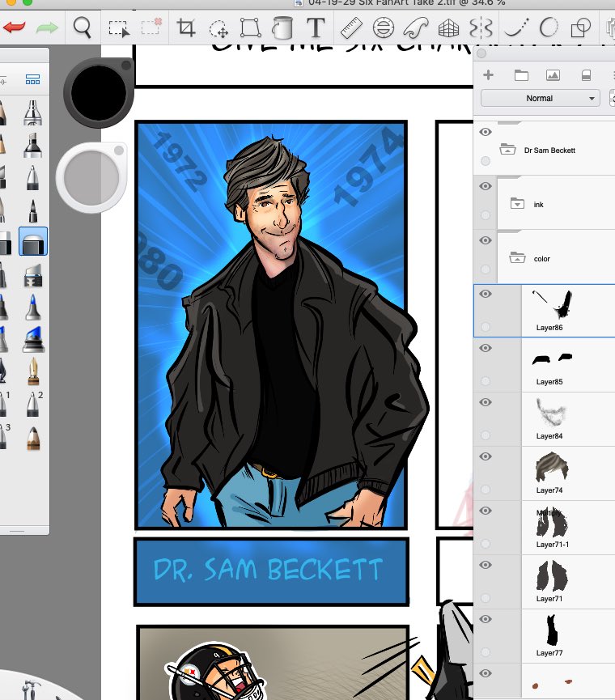The width and height of the screenshot is (615, 700).
Task: Choose the gold fountain nib ink pen
Action: tap(33, 371)
